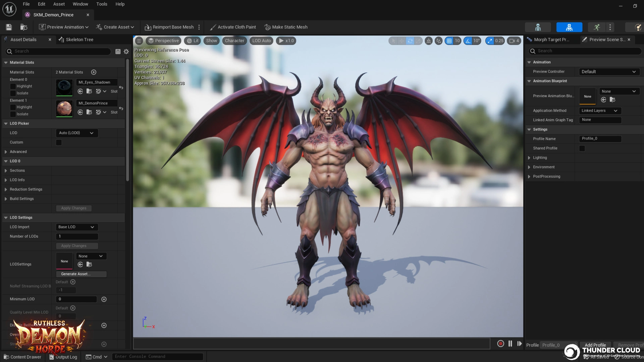Open the Output Log
Screen dimensions: 644x362
click(x=63, y=357)
